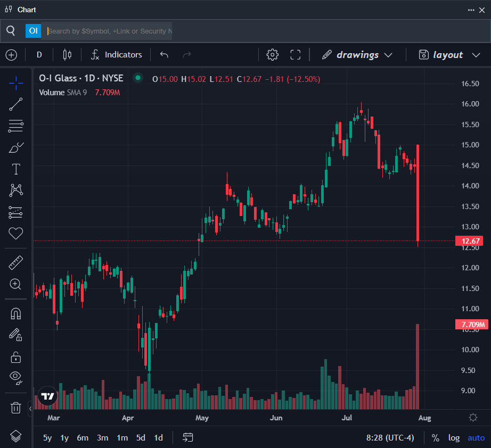Click the close price C12.67 value
This screenshot has width=491, height=448.
pyautogui.click(x=249, y=79)
